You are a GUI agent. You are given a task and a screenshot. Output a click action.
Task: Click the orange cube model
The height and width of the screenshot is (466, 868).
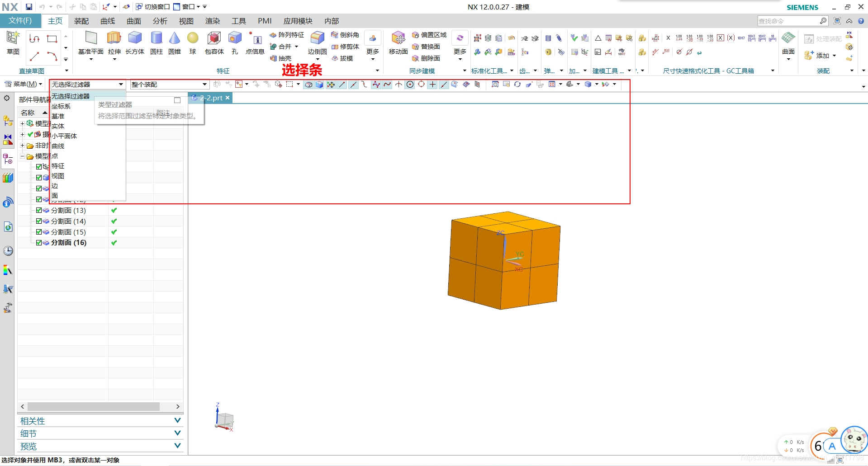tap(504, 261)
